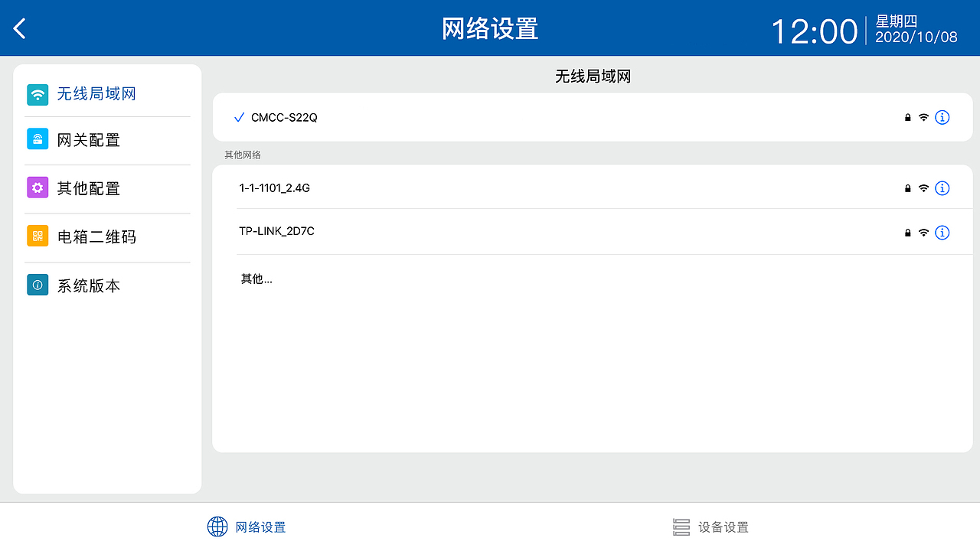The height and width of the screenshot is (551, 980).
Task: Click the 电箱二维码 QR code icon
Action: click(38, 236)
